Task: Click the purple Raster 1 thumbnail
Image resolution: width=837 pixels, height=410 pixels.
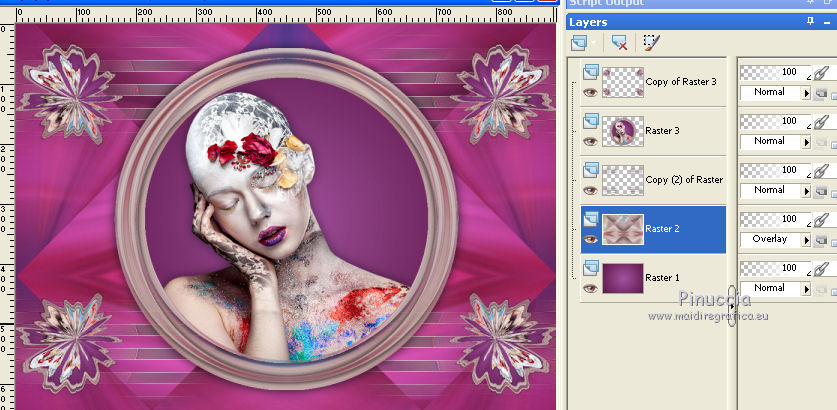Action: tap(623, 278)
